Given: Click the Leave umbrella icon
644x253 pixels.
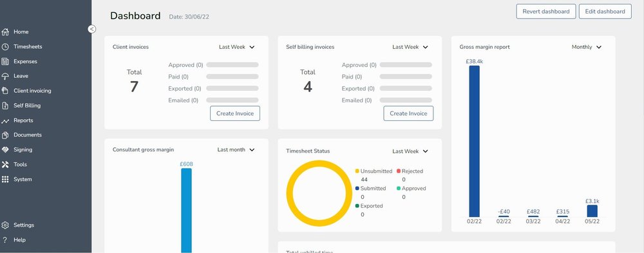Looking at the screenshot, I should (x=5, y=76).
